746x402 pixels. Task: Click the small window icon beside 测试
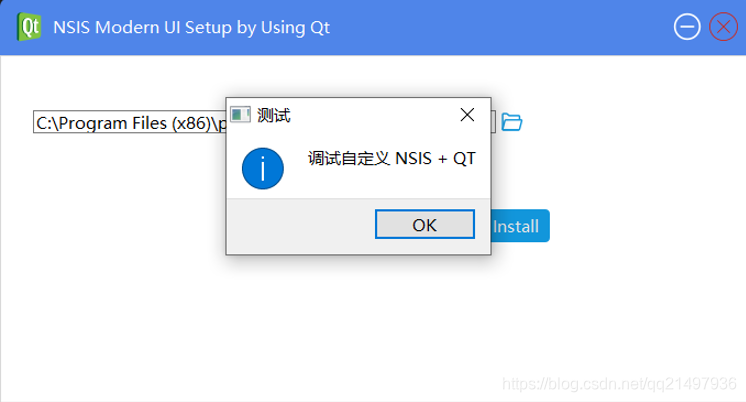240,115
